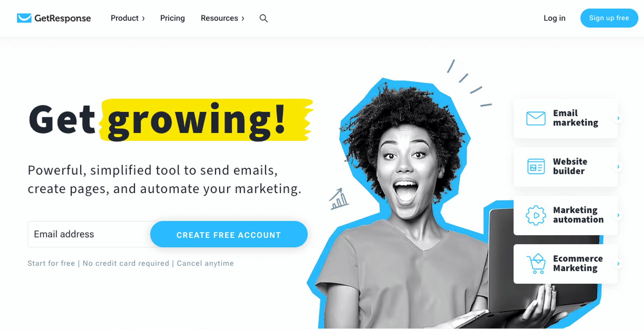Click the Marketing automation gear icon
Screen dimensions: 644x329
pos(536,215)
